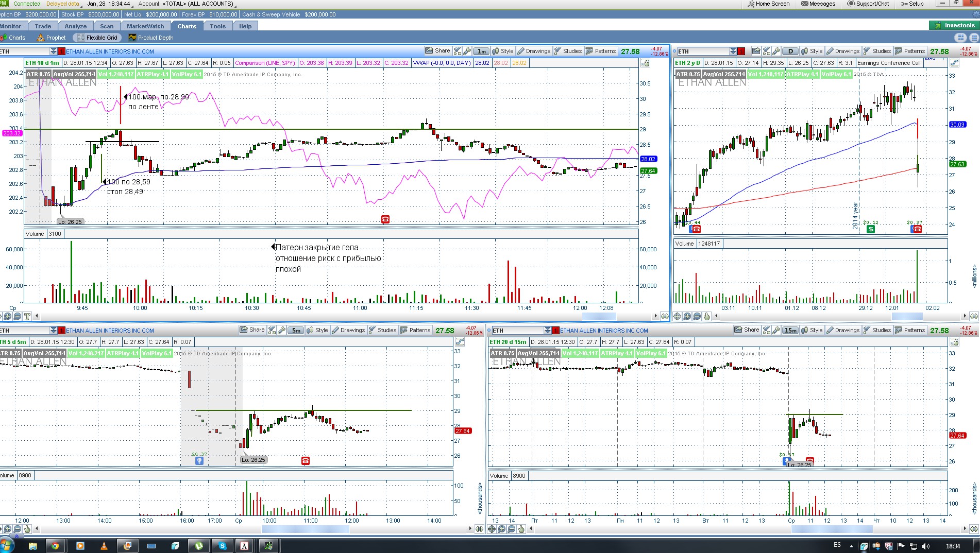This screenshot has width=980, height=553.
Task: Click the red 1 indicator in 1m chart
Action: 62,51
